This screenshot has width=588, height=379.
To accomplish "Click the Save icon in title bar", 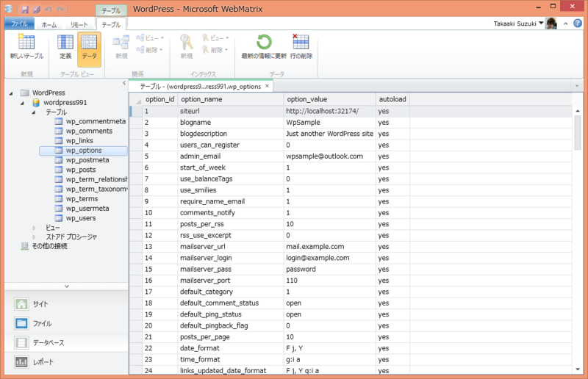I will [25, 9].
